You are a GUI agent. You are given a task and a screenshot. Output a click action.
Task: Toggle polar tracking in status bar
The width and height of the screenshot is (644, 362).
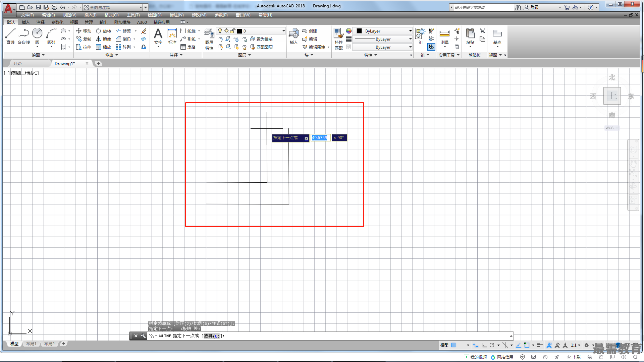(x=492, y=345)
